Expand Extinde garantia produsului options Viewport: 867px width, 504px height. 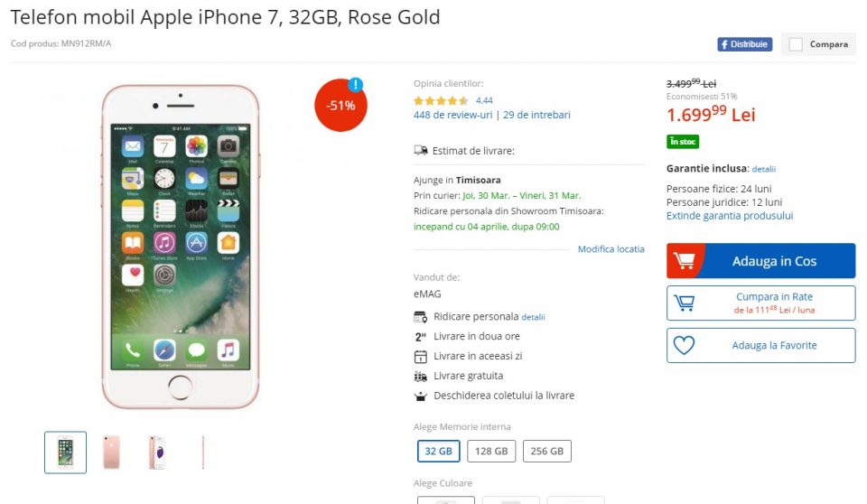click(x=729, y=216)
